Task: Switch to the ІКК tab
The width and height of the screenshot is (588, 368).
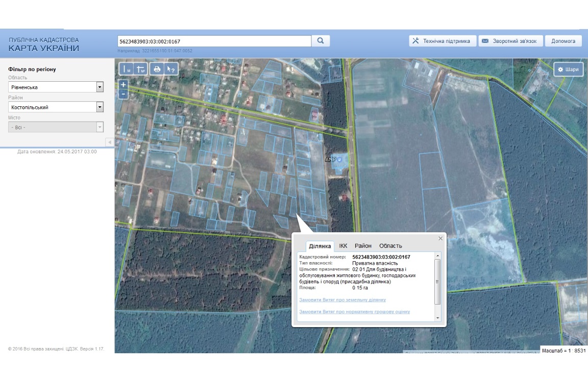Action: pyautogui.click(x=343, y=246)
